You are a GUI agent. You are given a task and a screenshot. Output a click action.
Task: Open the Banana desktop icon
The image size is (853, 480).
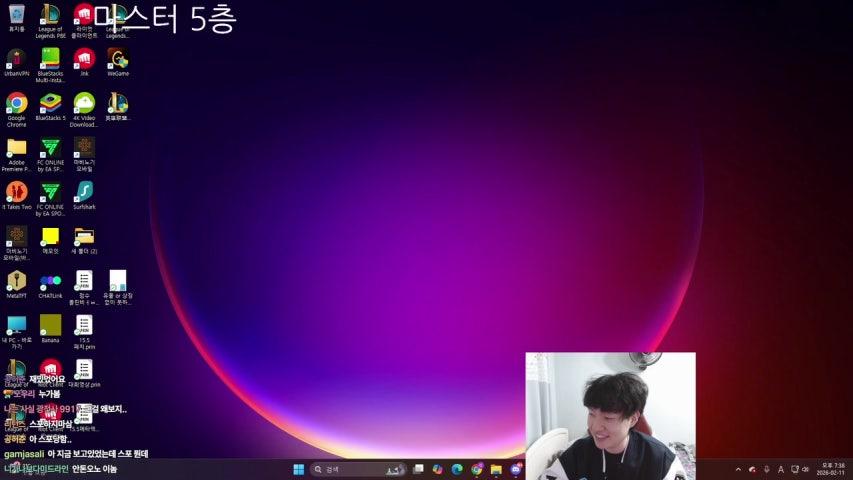click(50, 324)
